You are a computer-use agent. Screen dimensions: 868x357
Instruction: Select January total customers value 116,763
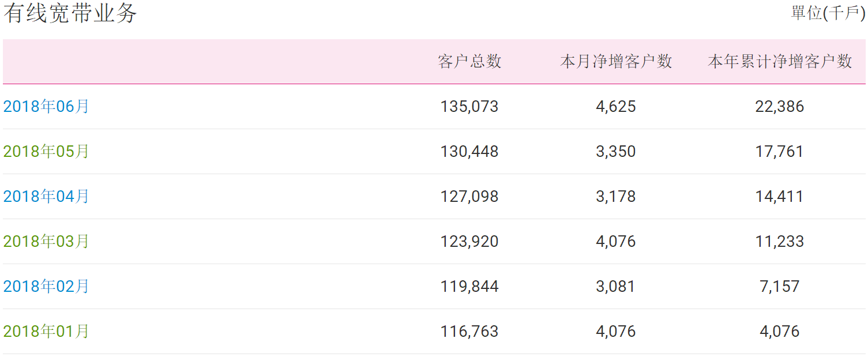[x=469, y=332]
